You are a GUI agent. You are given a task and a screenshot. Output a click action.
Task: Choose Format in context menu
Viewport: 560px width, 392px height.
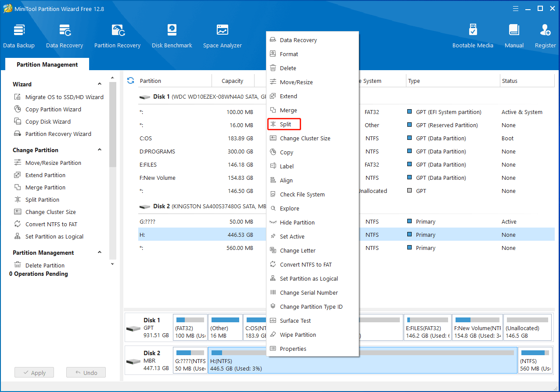tap(312, 54)
